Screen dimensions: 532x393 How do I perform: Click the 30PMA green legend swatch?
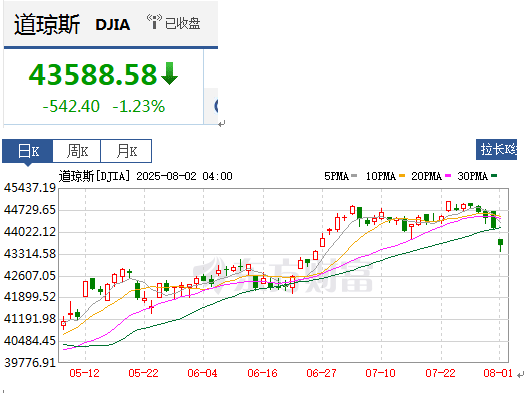[494, 176]
